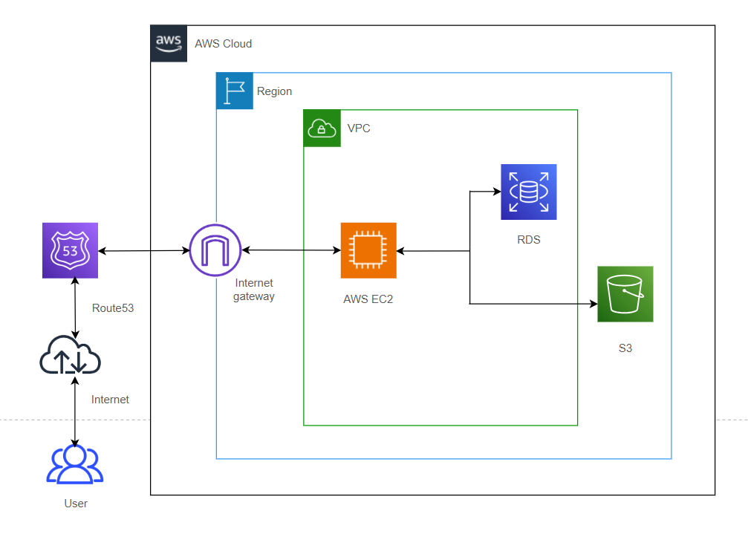The width and height of the screenshot is (748, 560).
Task: Click the 'S3' text label
Action: pos(625,348)
